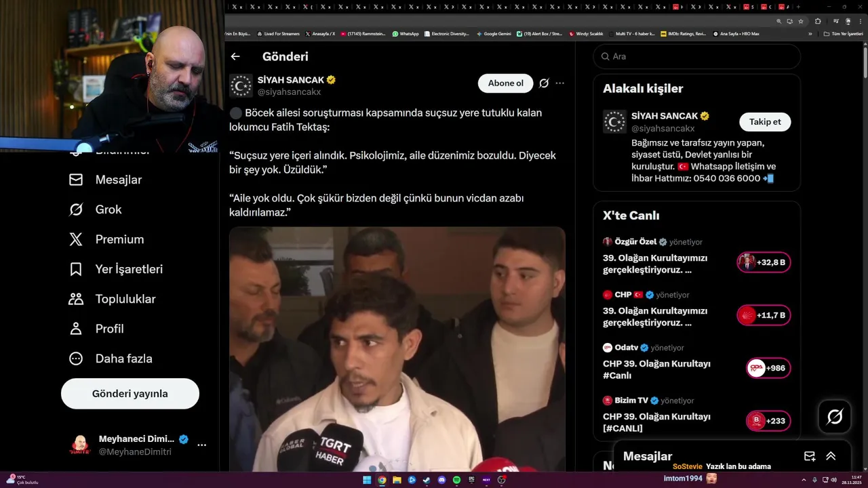This screenshot has height=488, width=868.
Task: Open Yer İşaretleri bookmarks
Action: point(116,269)
